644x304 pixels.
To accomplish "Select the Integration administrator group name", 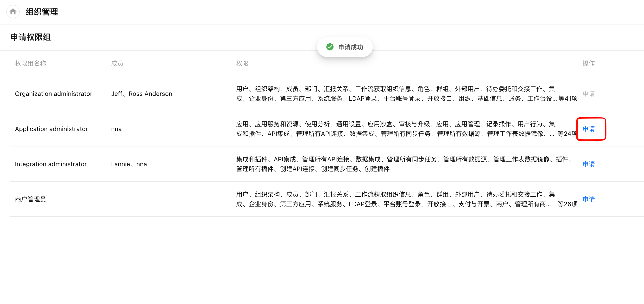I will (x=51, y=164).
